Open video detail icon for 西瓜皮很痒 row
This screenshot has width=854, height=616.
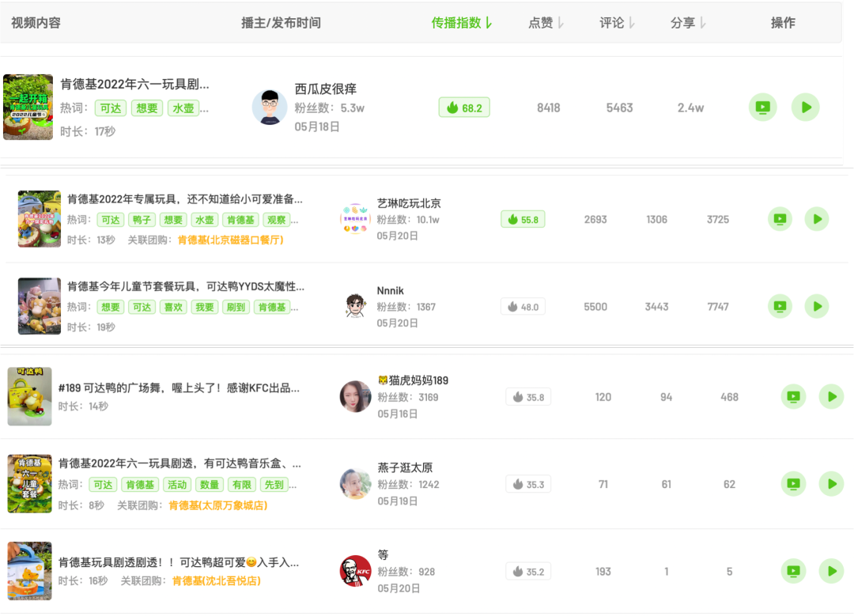[x=762, y=108]
